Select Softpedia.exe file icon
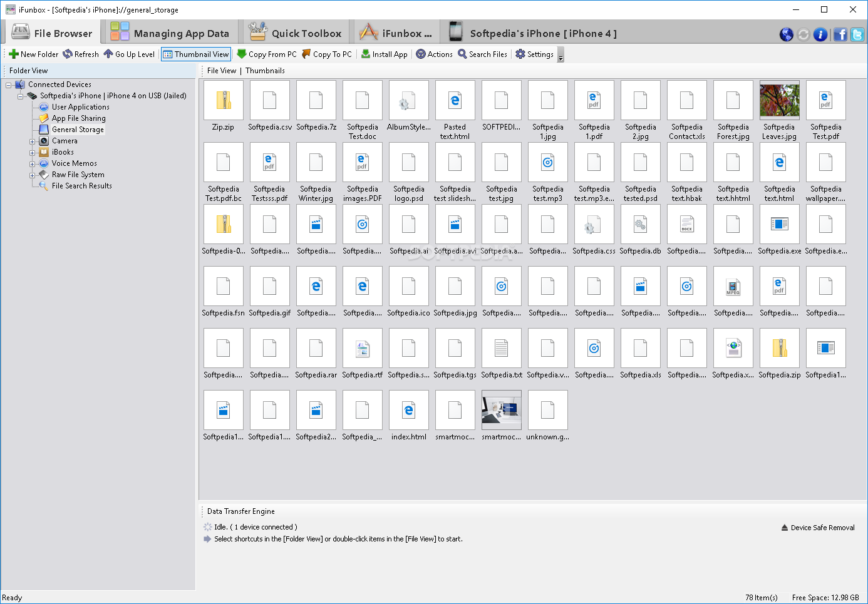Screen dimensions: 868x604 point(780,224)
